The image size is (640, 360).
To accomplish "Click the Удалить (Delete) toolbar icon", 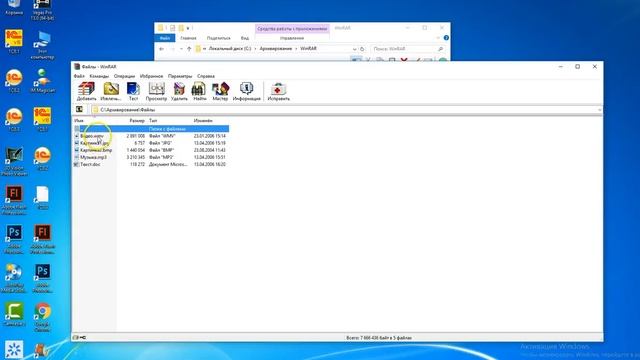I will coord(179,91).
